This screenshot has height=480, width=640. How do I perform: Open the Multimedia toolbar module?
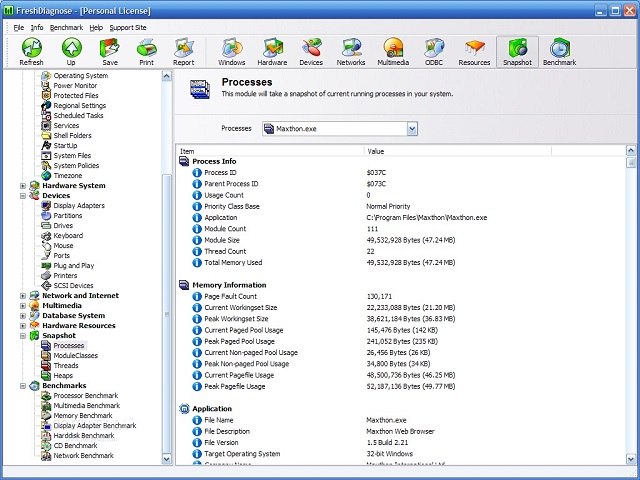[394, 51]
